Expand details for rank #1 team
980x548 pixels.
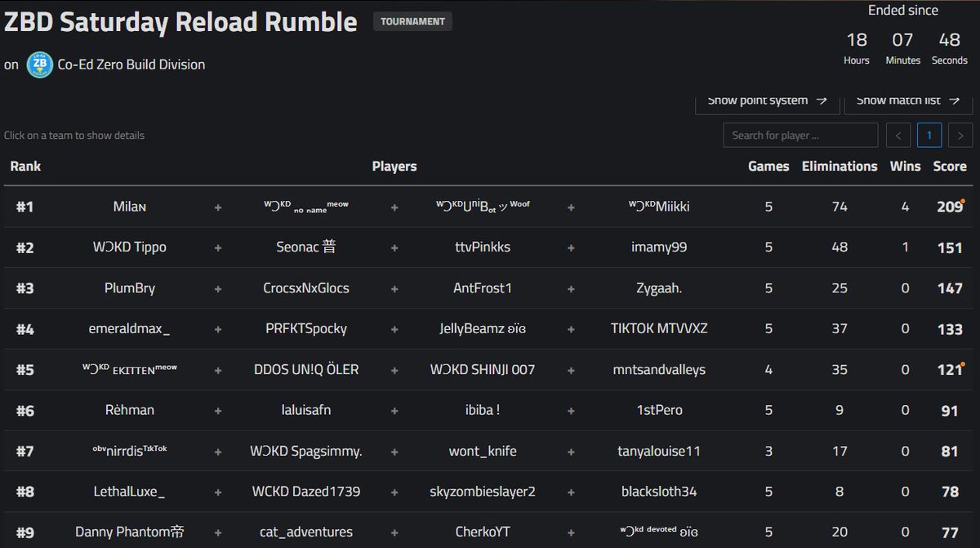click(490, 207)
